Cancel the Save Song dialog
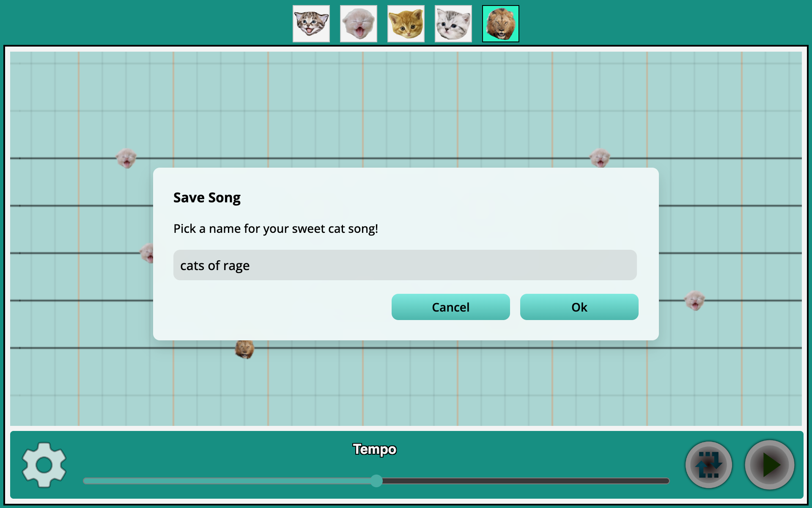The image size is (812, 508). (451, 307)
